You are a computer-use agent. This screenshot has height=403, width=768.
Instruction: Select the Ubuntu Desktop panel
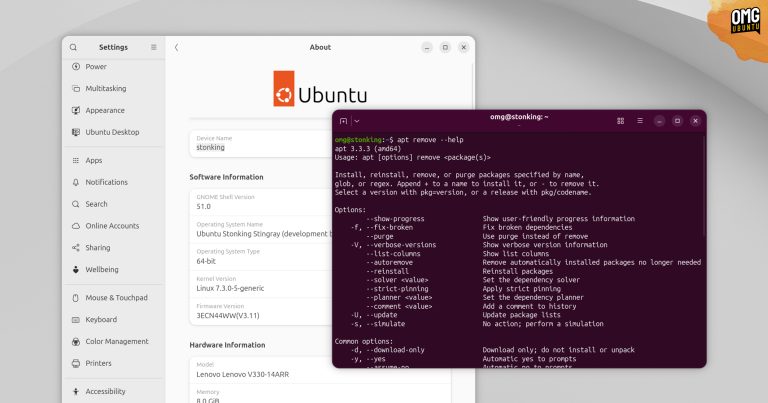(114, 132)
